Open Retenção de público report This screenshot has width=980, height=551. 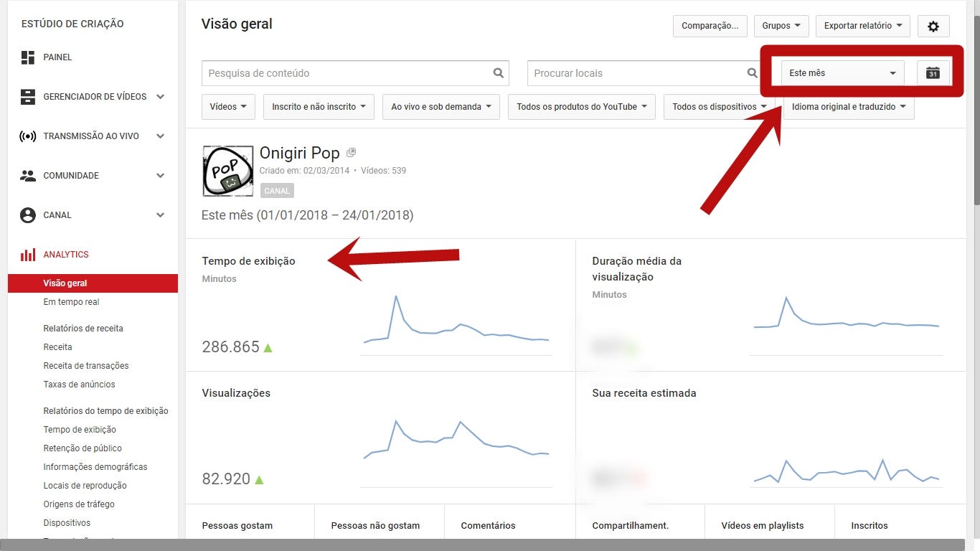point(83,448)
